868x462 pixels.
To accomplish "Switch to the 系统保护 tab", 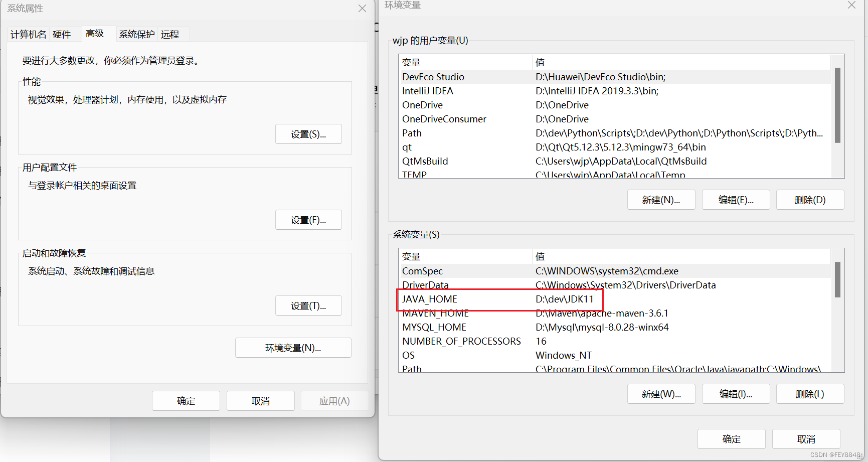I will tap(136, 34).
